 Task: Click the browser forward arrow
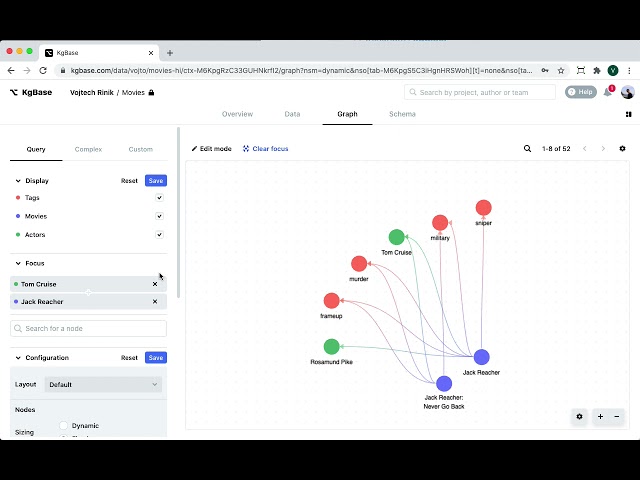pos(27,71)
